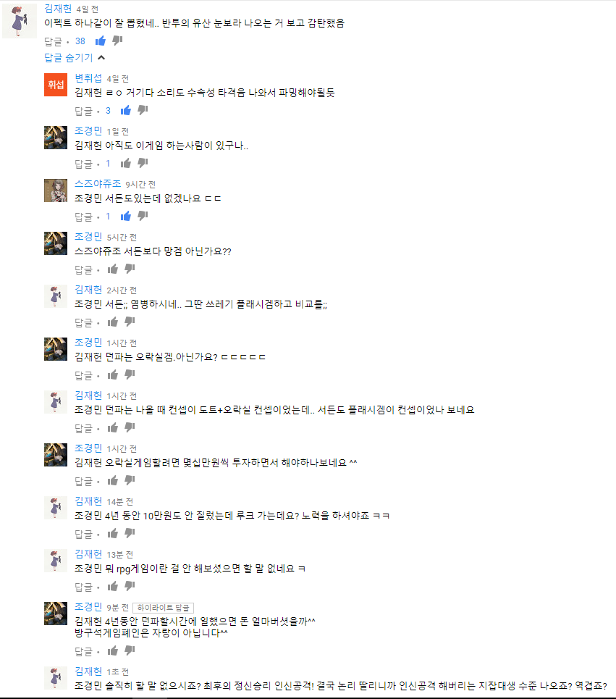Dislike 스즈야쥬조's reply about 서든
Viewport: 616px width, 699px height.
tap(143, 217)
